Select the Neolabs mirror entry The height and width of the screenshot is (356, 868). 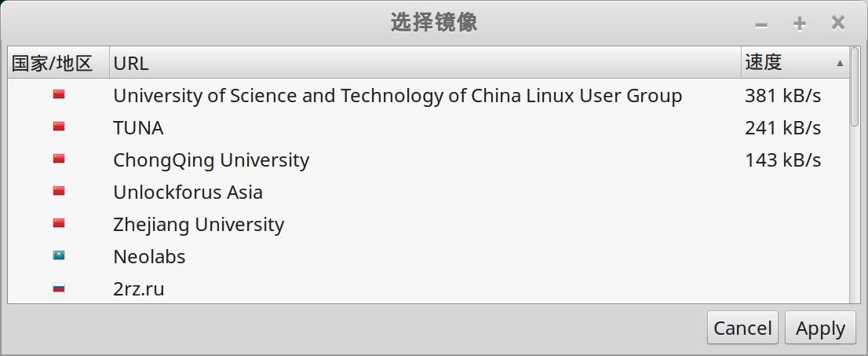coord(149,257)
